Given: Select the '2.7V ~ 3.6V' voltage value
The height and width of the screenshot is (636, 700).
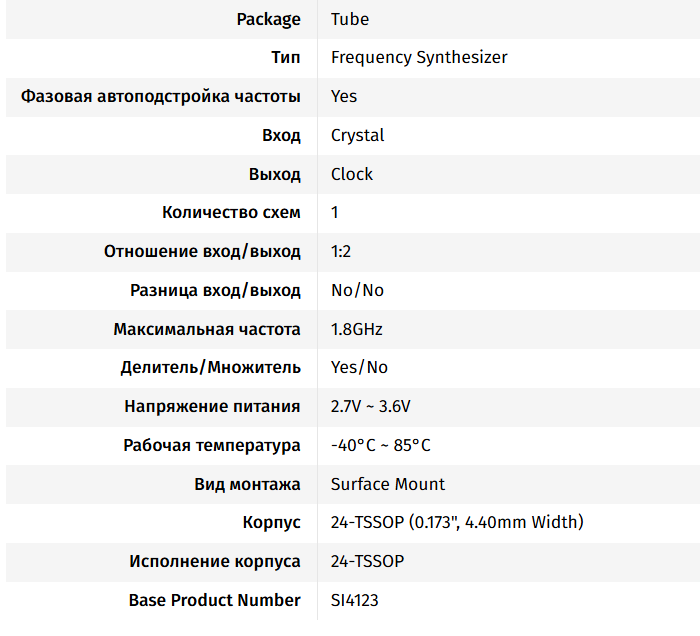Looking at the screenshot, I should 371,406.
